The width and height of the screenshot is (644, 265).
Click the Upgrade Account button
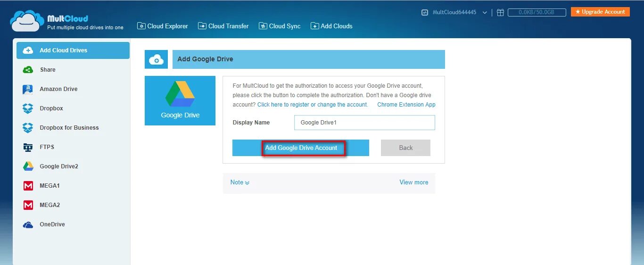tap(600, 12)
